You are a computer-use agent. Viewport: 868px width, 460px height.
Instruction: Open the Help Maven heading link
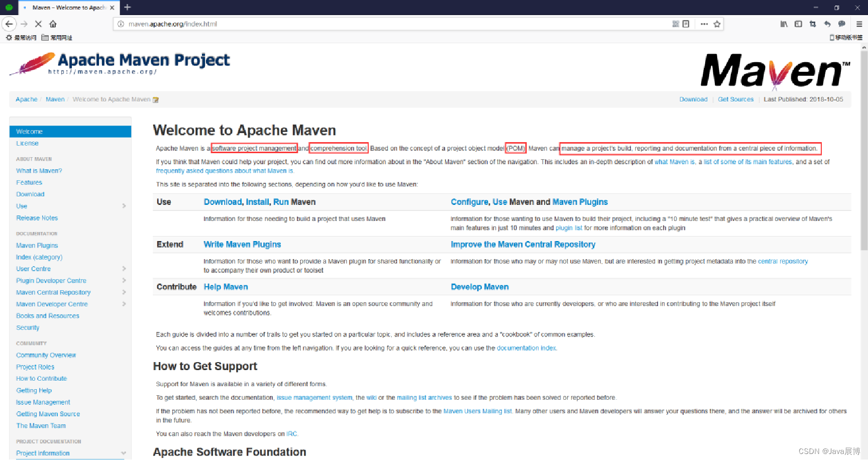click(x=226, y=287)
